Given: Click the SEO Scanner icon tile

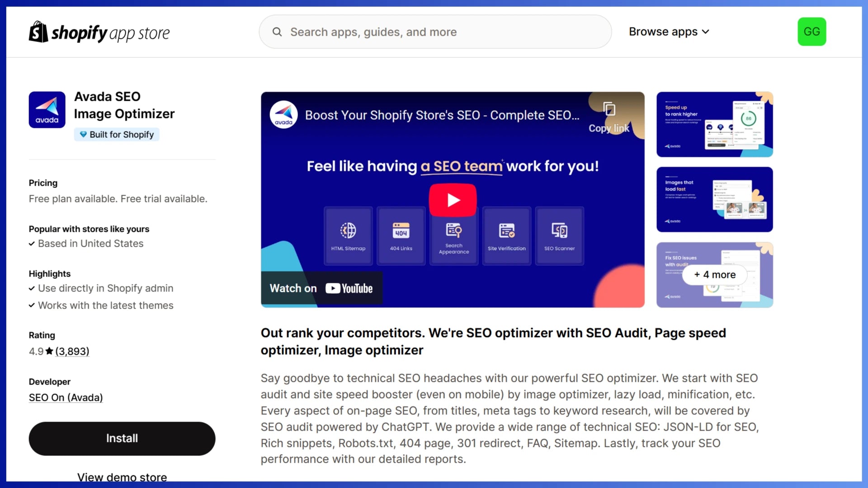Looking at the screenshot, I should 559,236.
